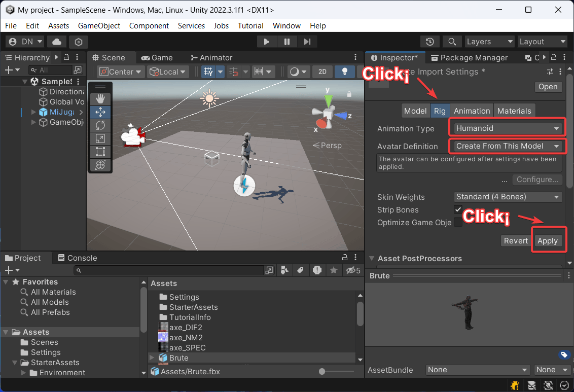Click the Step frame button
The width and height of the screenshot is (574, 392).
click(x=307, y=42)
